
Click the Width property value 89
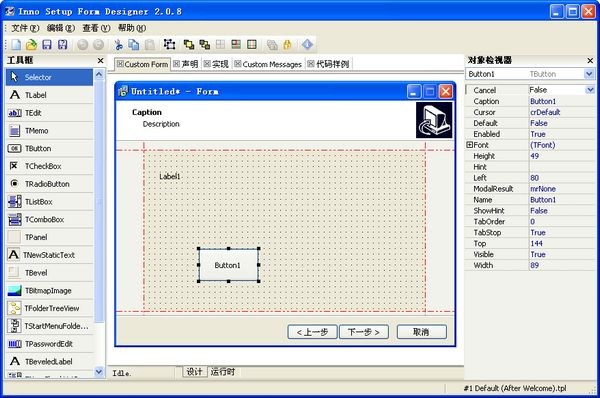562,265
